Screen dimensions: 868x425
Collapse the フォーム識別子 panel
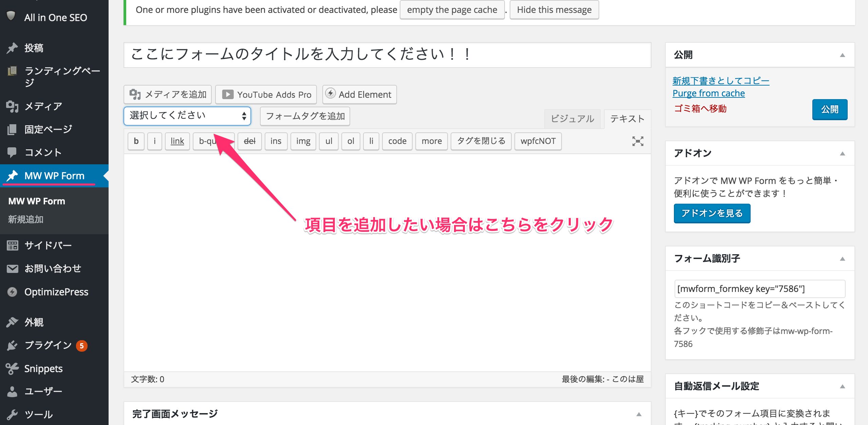coord(842,259)
